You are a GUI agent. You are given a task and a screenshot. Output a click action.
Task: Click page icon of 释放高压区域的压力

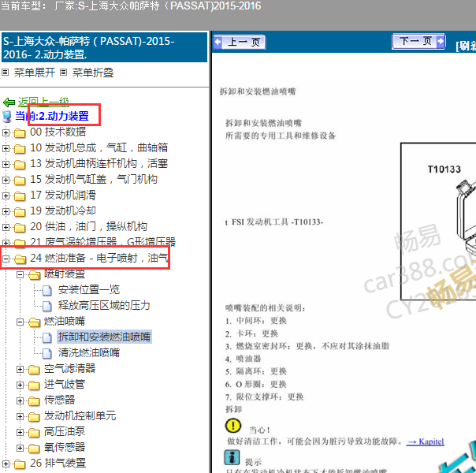click(x=47, y=306)
